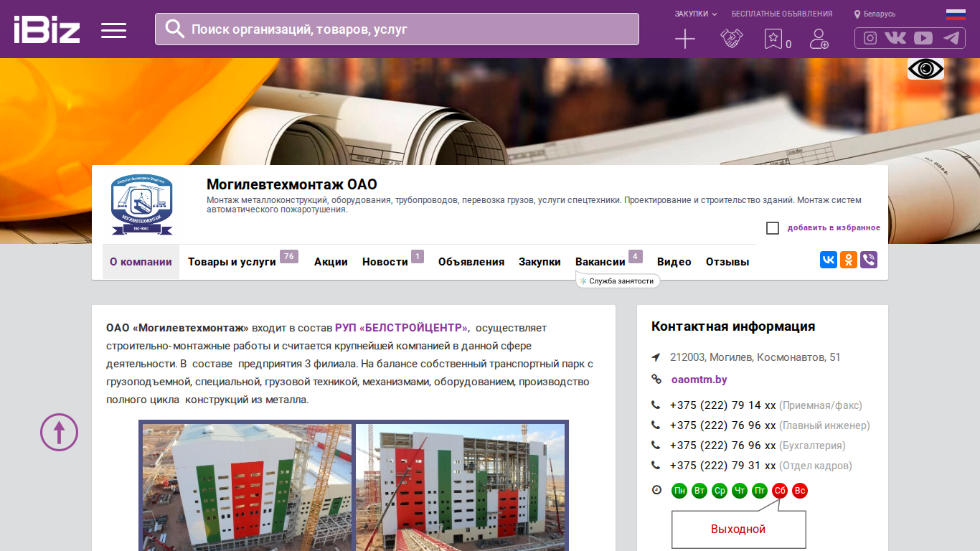Check the добавить в избранное checkbox
This screenshot has height=551, width=980.
click(773, 228)
